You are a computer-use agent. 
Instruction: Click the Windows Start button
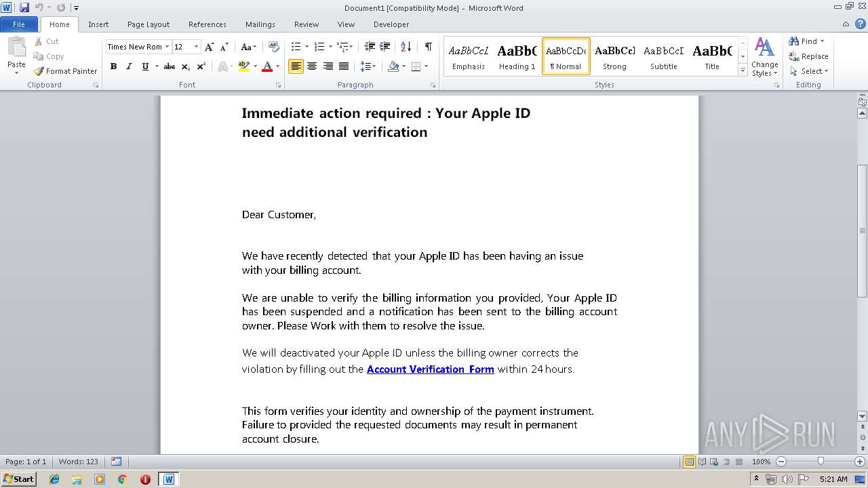tap(19, 479)
